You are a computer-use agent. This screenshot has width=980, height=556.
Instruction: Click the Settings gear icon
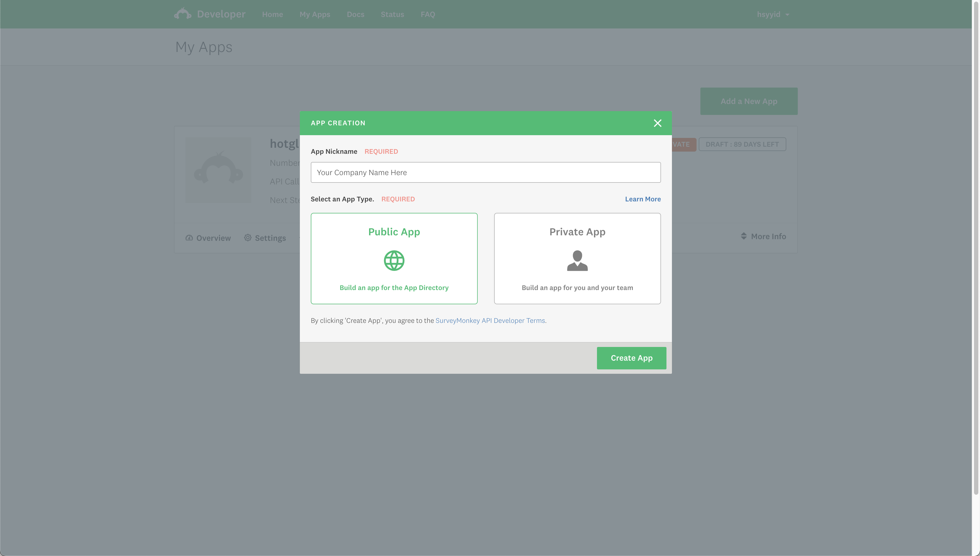tap(248, 238)
